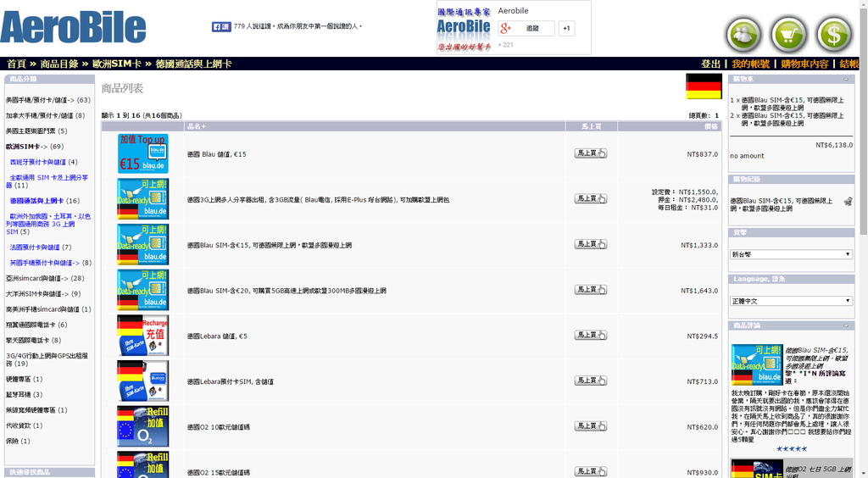Open 南美洲手機simcard與儲值 category
The width and height of the screenshot is (868, 478).
coord(42,309)
